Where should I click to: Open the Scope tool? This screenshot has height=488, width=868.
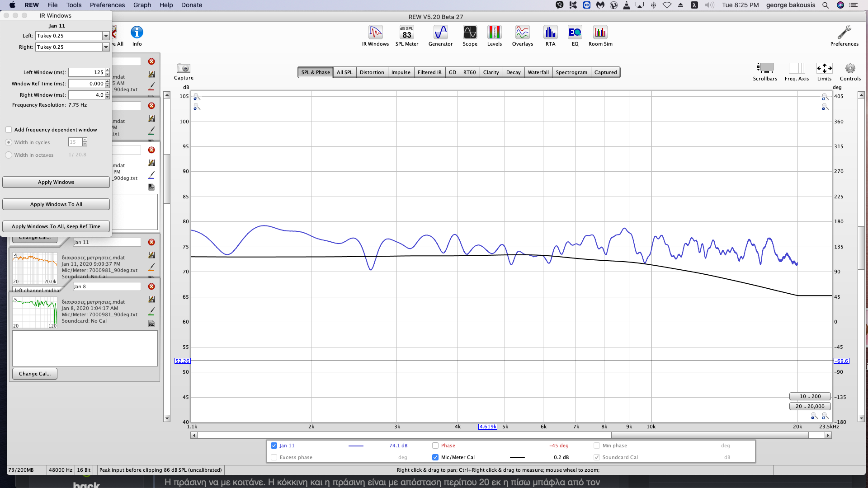[x=470, y=36]
